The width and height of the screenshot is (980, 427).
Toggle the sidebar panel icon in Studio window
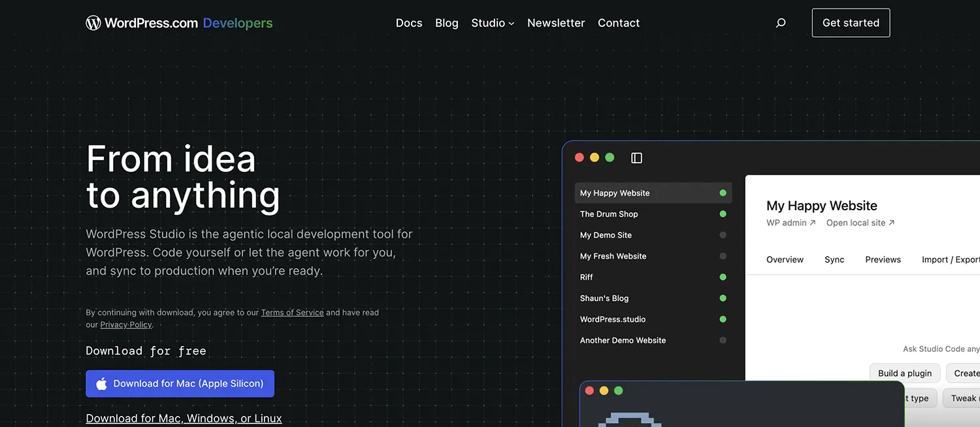[x=636, y=158]
